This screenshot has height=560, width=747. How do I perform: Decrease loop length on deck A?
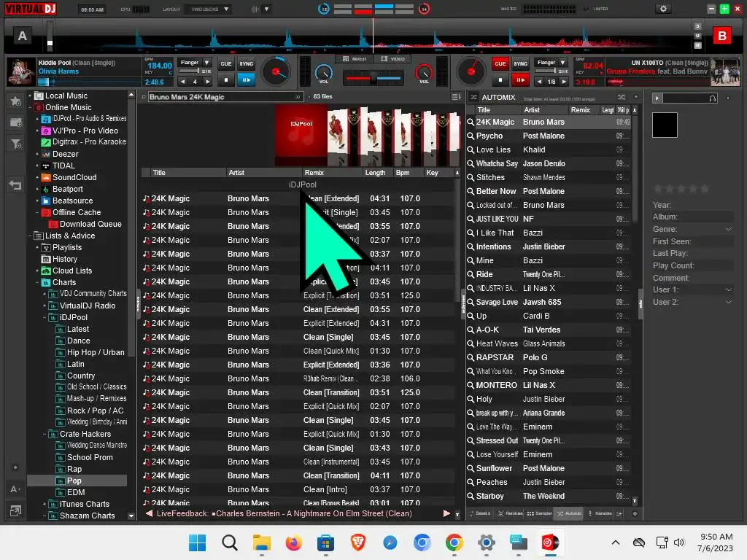pos(183,82)
